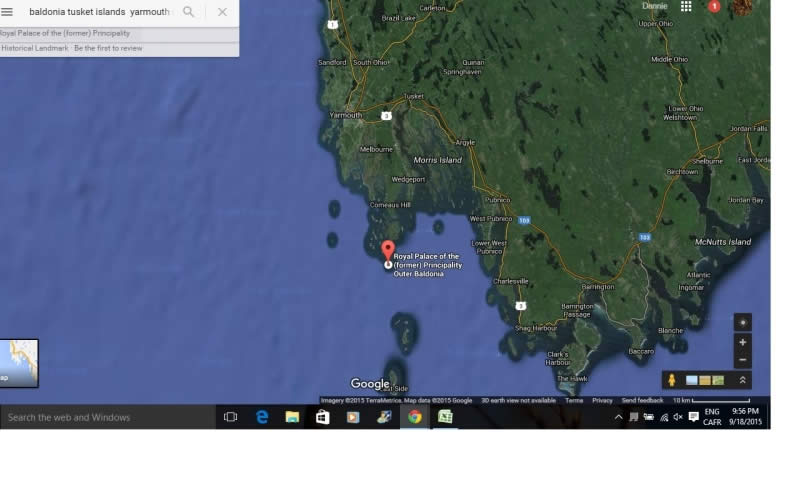The height and width of the screenshot is (480, 800).
Task: Click the Shelburne label on map
Action: click(x=708, y=161)
